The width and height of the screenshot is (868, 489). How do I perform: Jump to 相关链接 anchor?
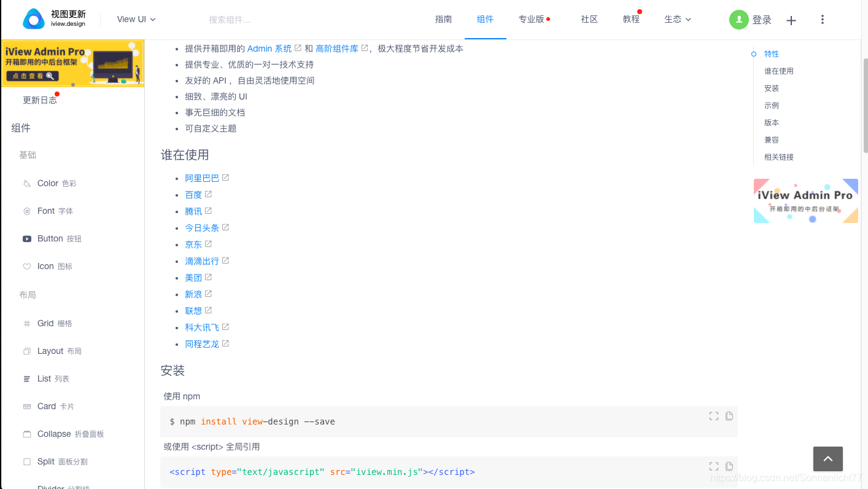tap(779, 157)
